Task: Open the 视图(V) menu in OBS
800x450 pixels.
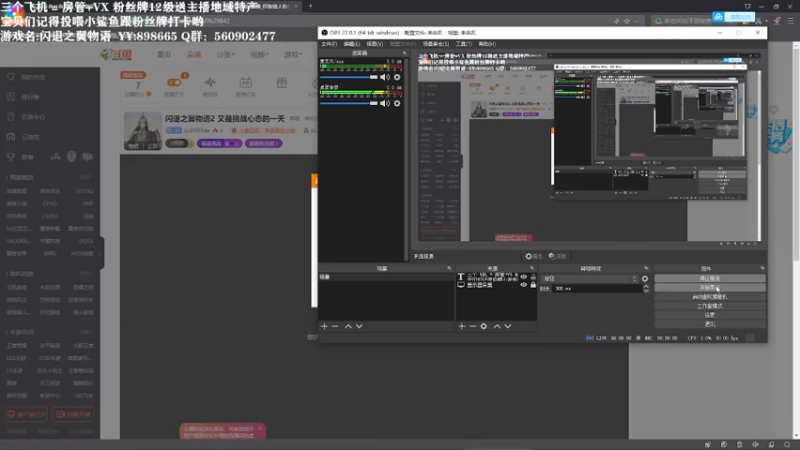Action: 374,44
